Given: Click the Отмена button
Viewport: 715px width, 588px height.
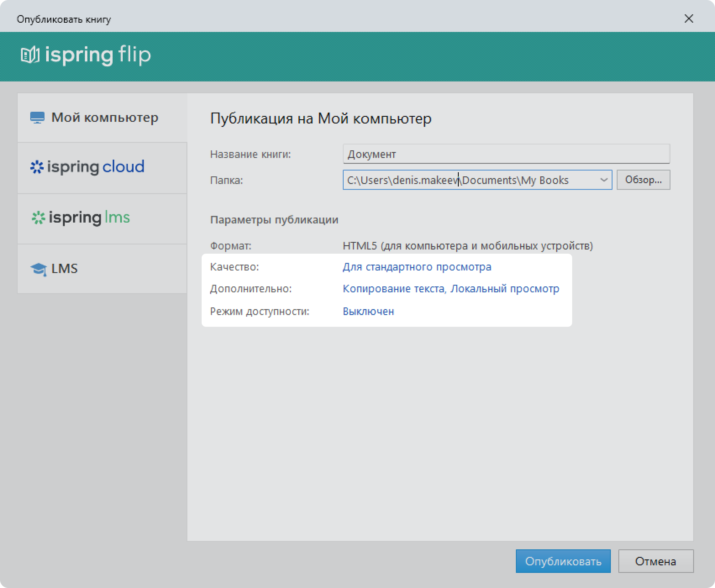Looking at the screenshot, I should 655,561.
